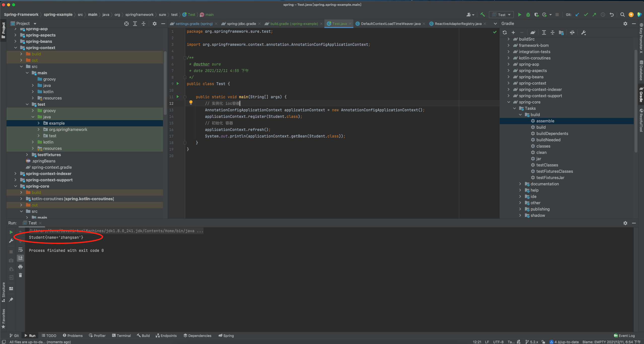Switch to DefaultContextLoadTimeWeaver.java tab

390,24
